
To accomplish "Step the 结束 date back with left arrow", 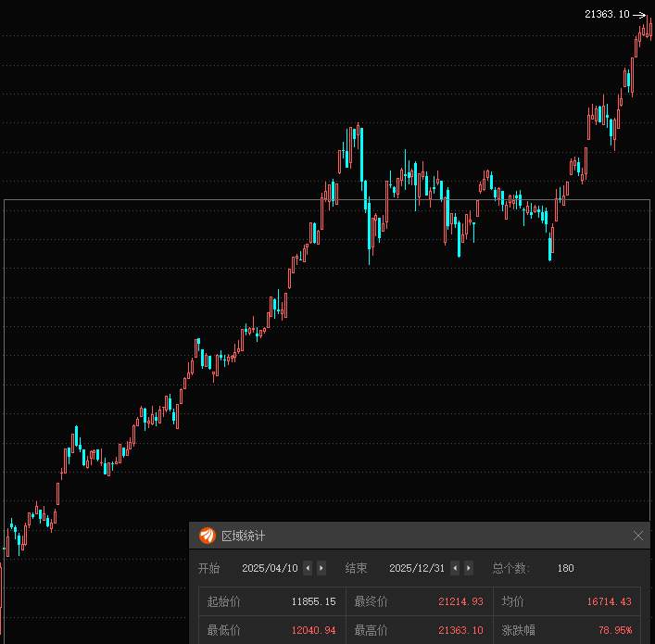I will click(455, 568).
